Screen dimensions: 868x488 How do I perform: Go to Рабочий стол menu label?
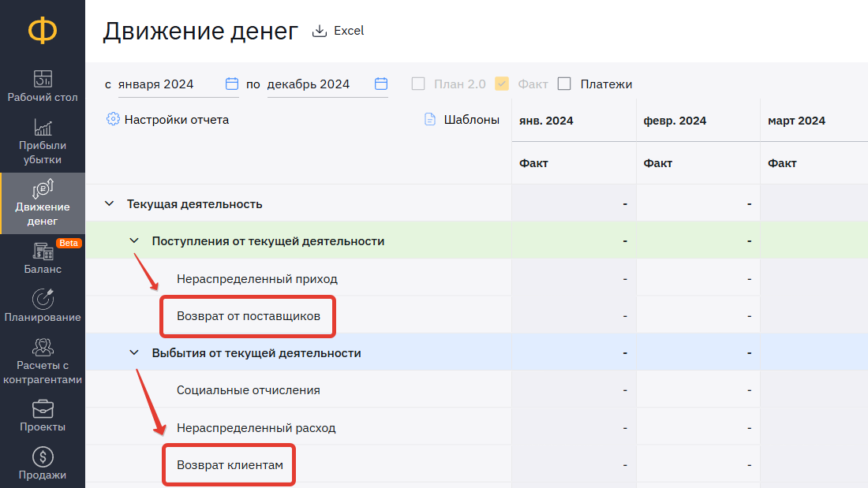pyautogui.click(x=43, y=98)
